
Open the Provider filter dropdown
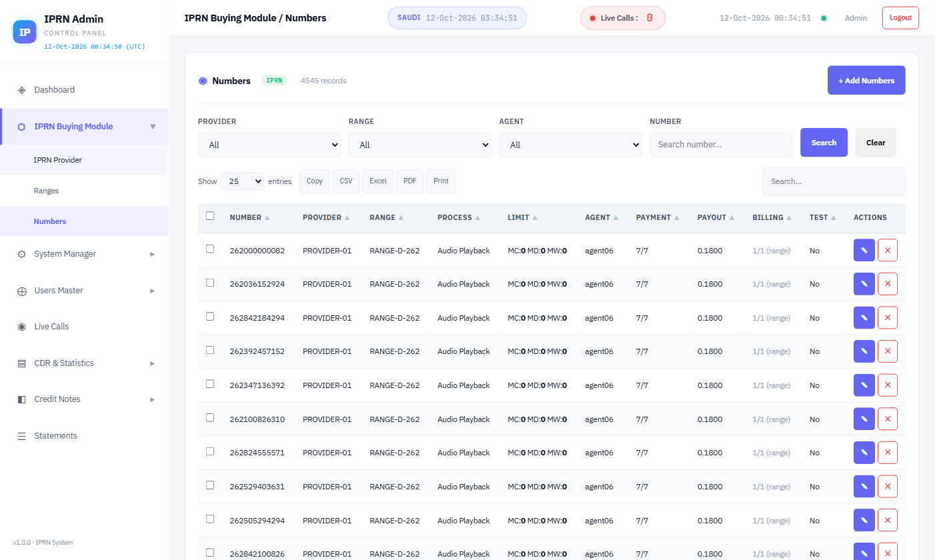tap(269, 145)
